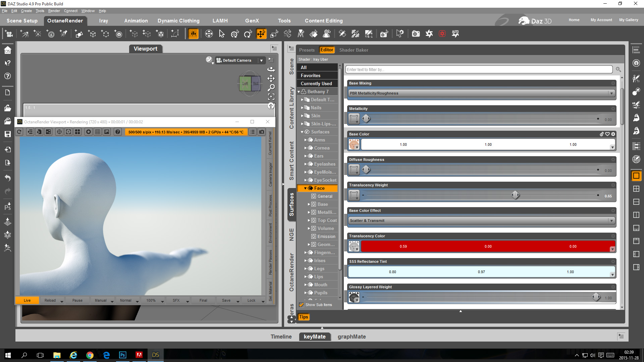Click the create new spotlight icon
This screenshot has width=644, height=362.
63,34
